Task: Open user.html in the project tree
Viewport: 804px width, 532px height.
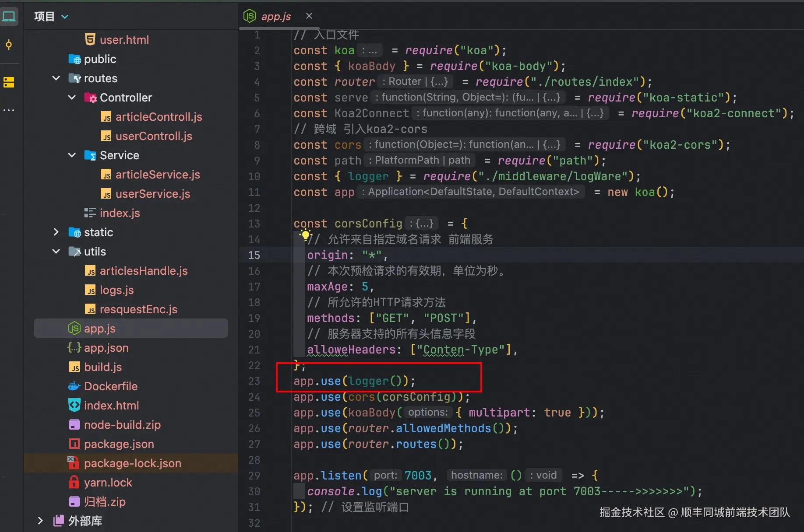Action: (x=124, y=40)
